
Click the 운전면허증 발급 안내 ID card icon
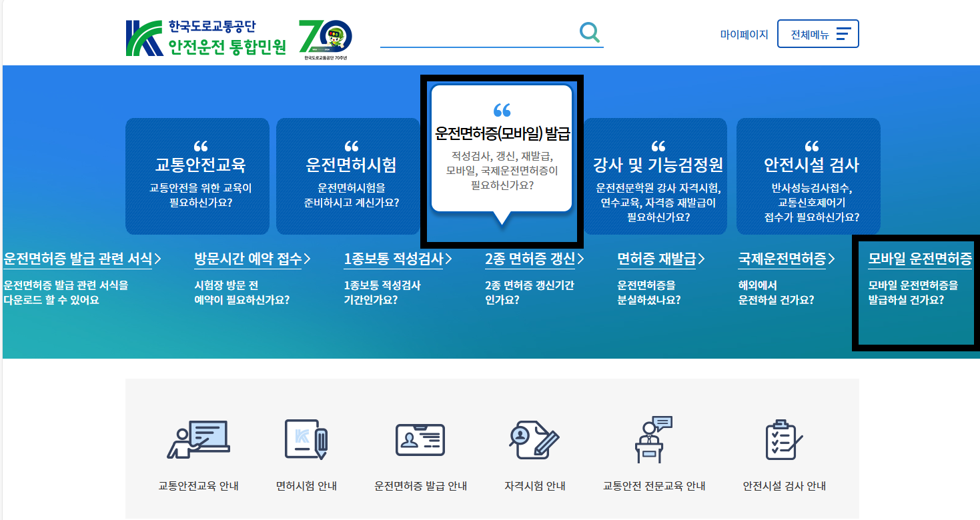(420, 440)
